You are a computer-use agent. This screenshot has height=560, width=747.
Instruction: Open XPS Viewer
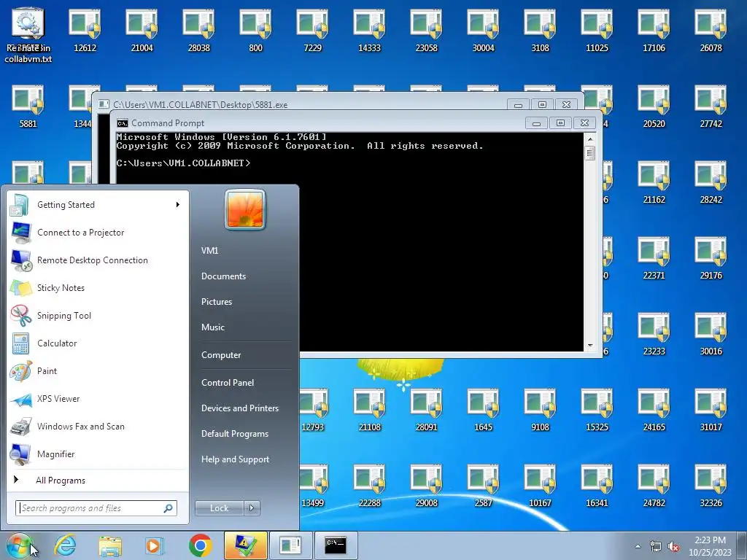[x=98, y=399]
